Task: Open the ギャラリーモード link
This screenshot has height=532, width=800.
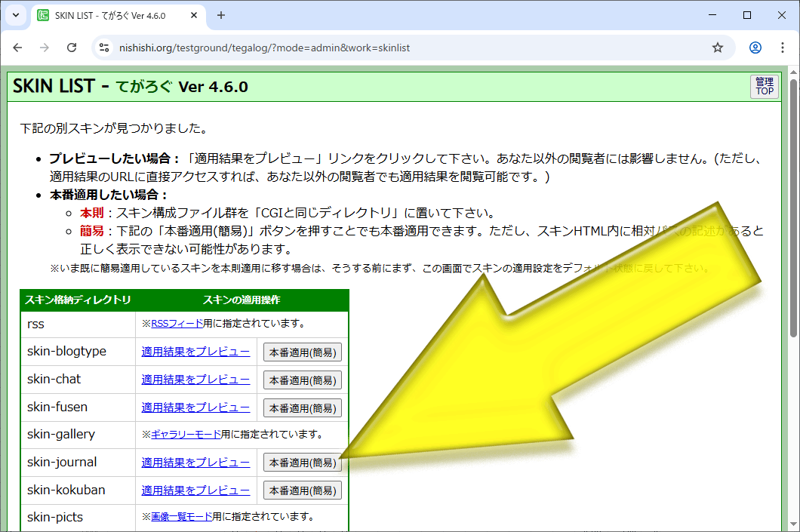Action: [x=186, y=434]
